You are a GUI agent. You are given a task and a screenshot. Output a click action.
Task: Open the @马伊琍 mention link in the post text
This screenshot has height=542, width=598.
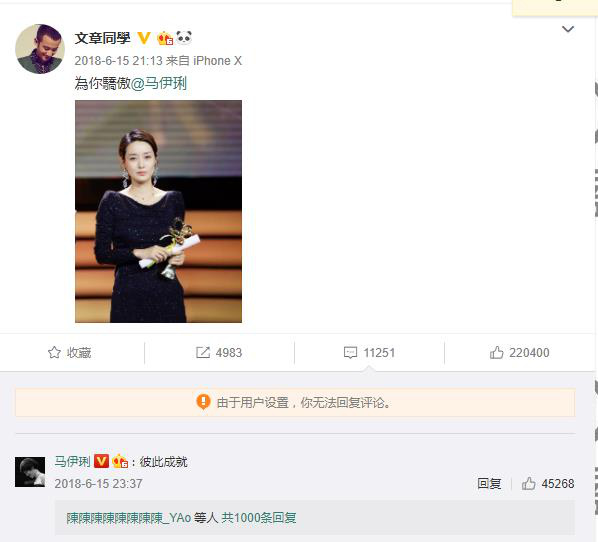tap(159, 83)
